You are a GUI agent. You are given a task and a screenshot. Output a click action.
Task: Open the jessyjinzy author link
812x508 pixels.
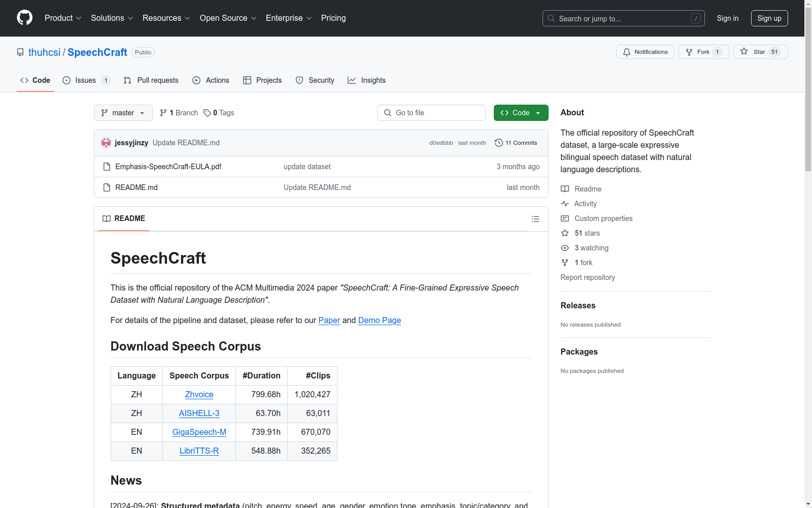pos(131,143)
